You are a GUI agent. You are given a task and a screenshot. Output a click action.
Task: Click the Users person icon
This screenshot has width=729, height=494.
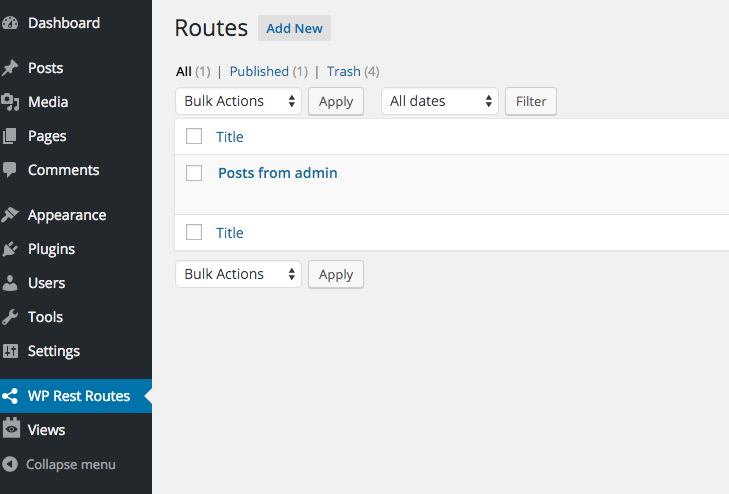click(x=10, y=283)
